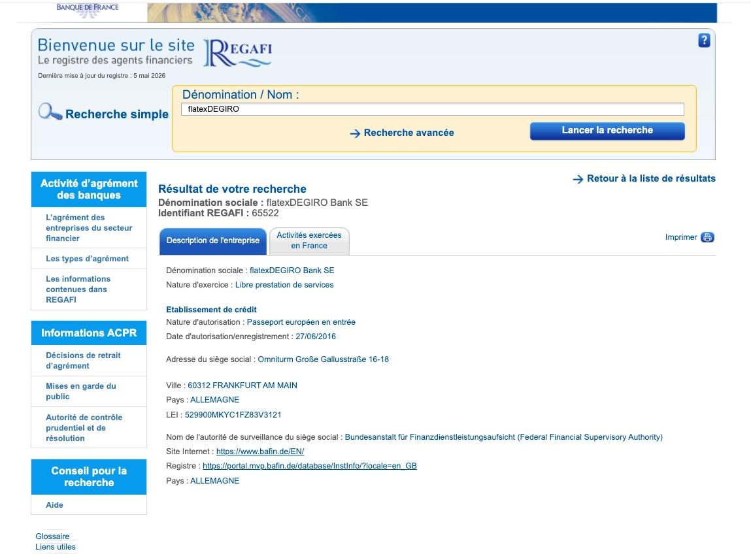The width and height of the screenshot is (751, 560).
Task: Click Conseil pour la recherche header
Action: (89, 477)
